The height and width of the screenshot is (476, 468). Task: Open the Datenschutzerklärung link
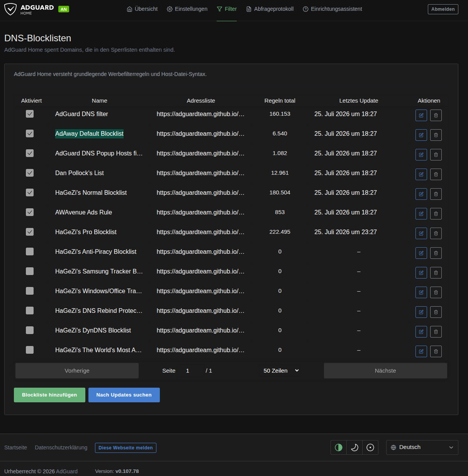coord(61,447)
